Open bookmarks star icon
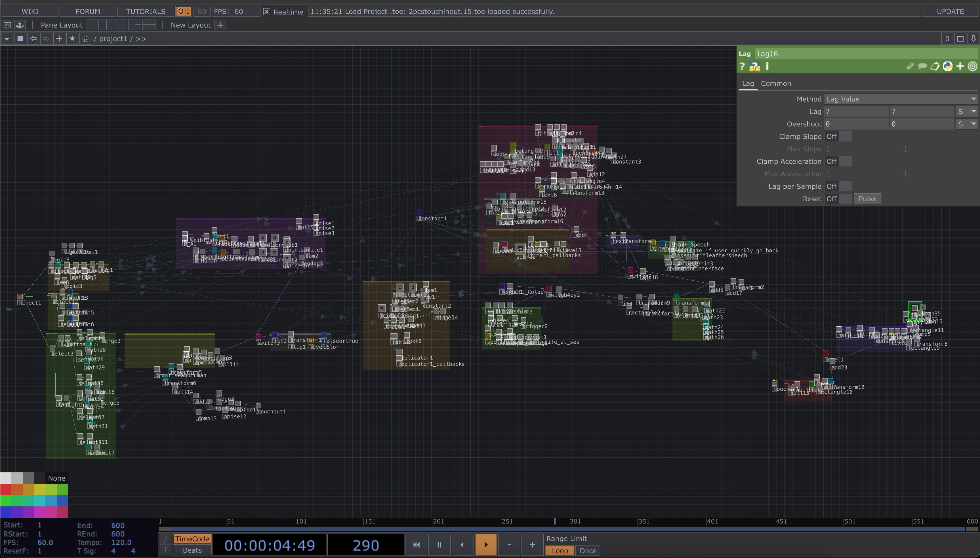The image size is (980, 558). 72,39
